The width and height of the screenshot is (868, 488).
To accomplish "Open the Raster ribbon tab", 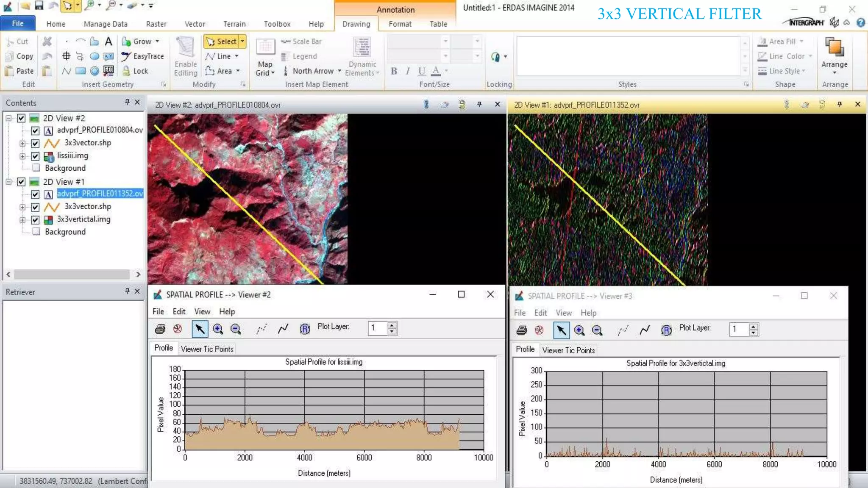I will pos(156,24).
